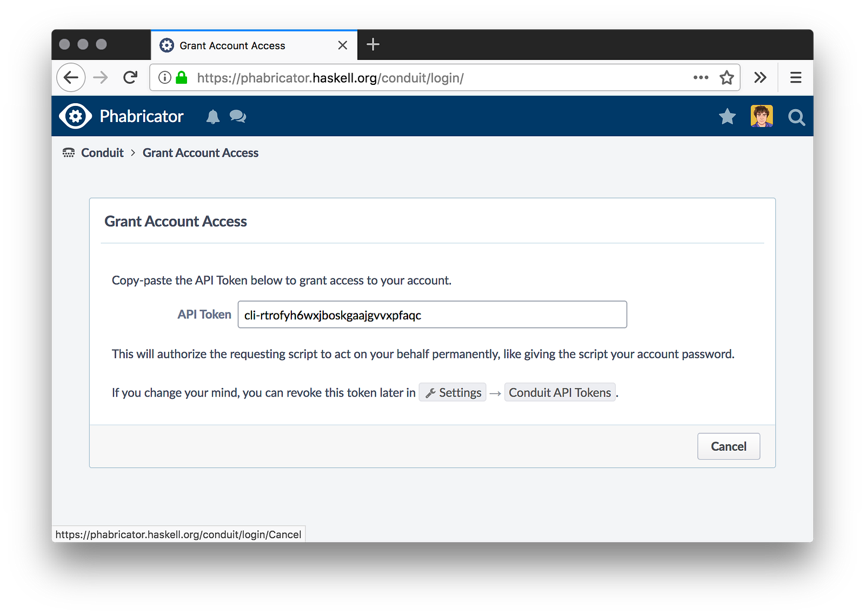Open the Firefox hamburger menu
This screenshot has height=616, width=865.
click(796, 78)
